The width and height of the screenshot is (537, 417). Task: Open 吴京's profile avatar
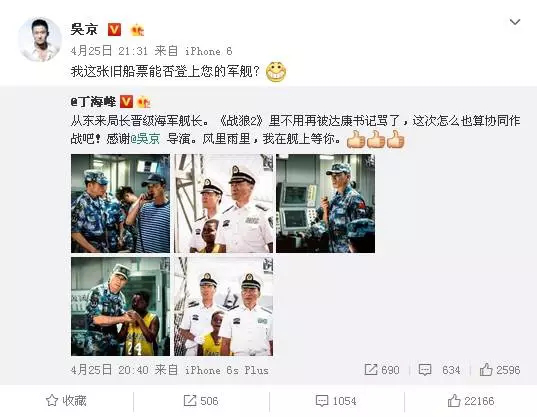pyautogui.click(x=40, y=39)
